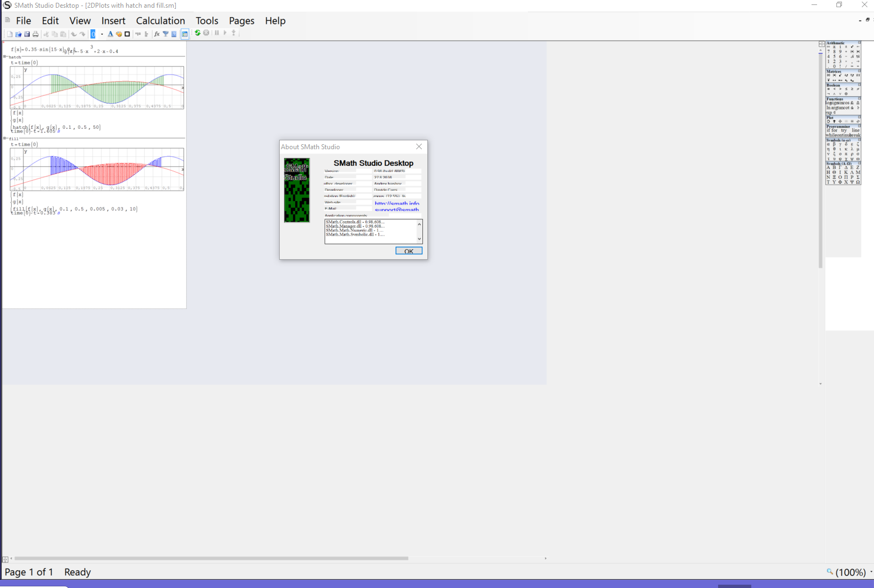Collapse the Plot panel section
Image resolution: width=874 pixels, height=588 pixels.
click(x=859, y=117)
